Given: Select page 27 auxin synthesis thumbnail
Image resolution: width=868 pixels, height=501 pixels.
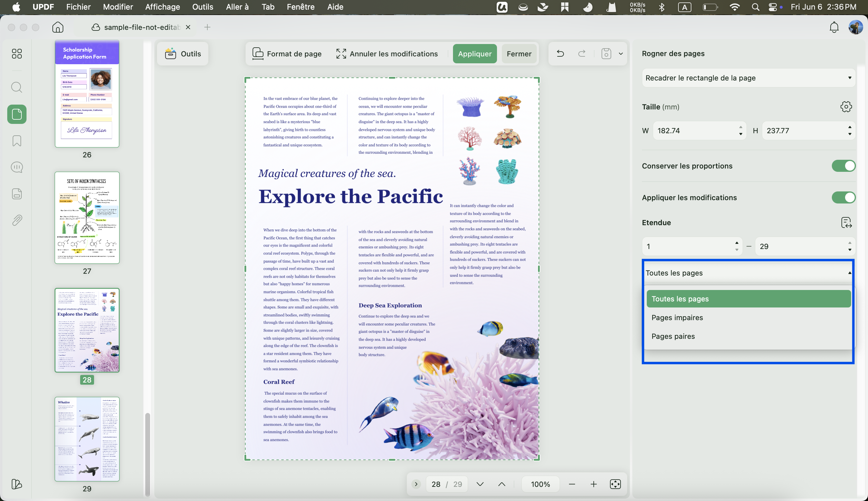Looking at the screenshot, I should [87, 218].
